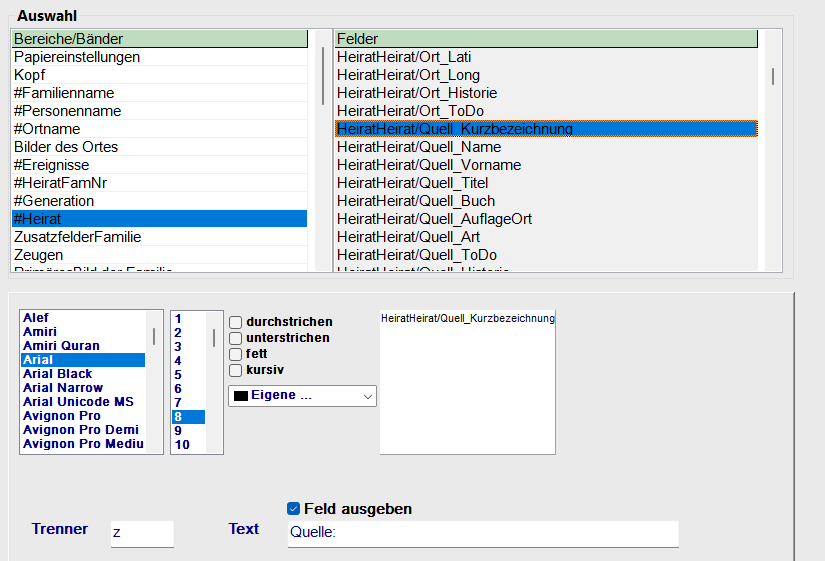This screenshot has width=825, height=561.
Task: Select Arial Black in font list
Action: pyautogui.click(x=58, y=374)
